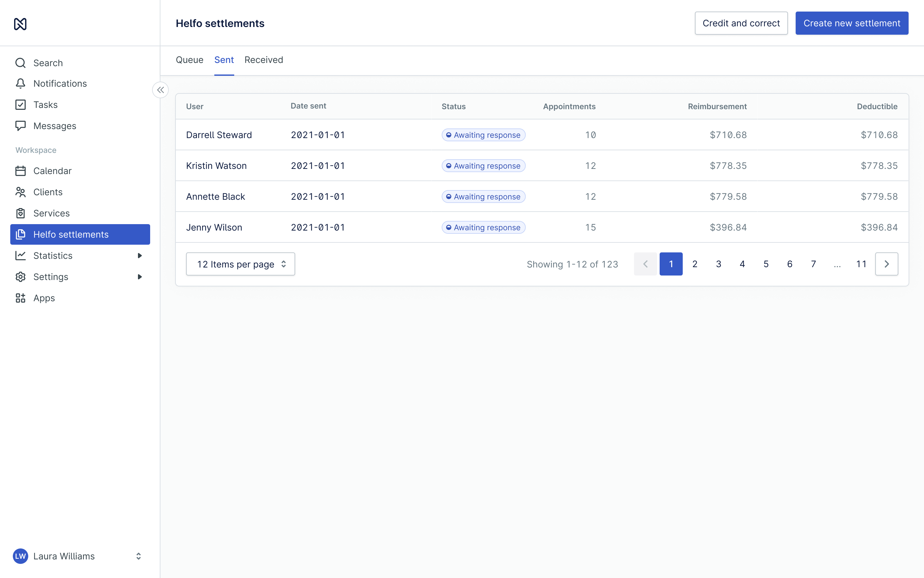Open user switcher arrows beside Laura Williams

click(x=139, y=556)
